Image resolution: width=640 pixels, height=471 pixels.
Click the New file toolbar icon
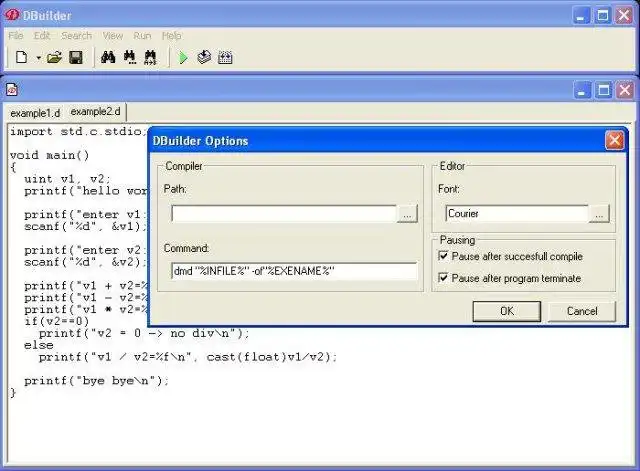(x=22, y=58)
